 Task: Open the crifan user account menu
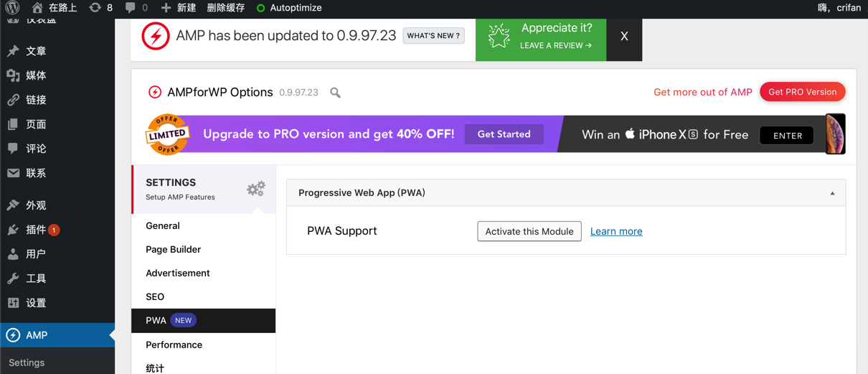coord(839,8)
